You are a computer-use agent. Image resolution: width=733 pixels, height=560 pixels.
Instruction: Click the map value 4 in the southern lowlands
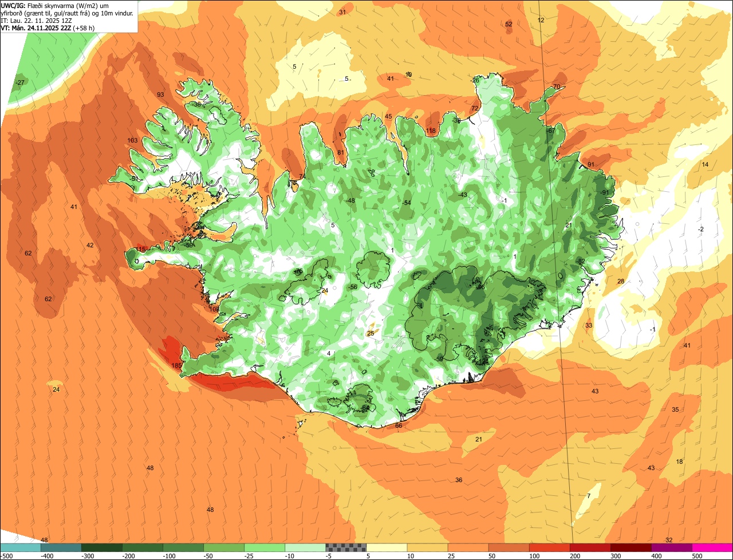point(329,353)
